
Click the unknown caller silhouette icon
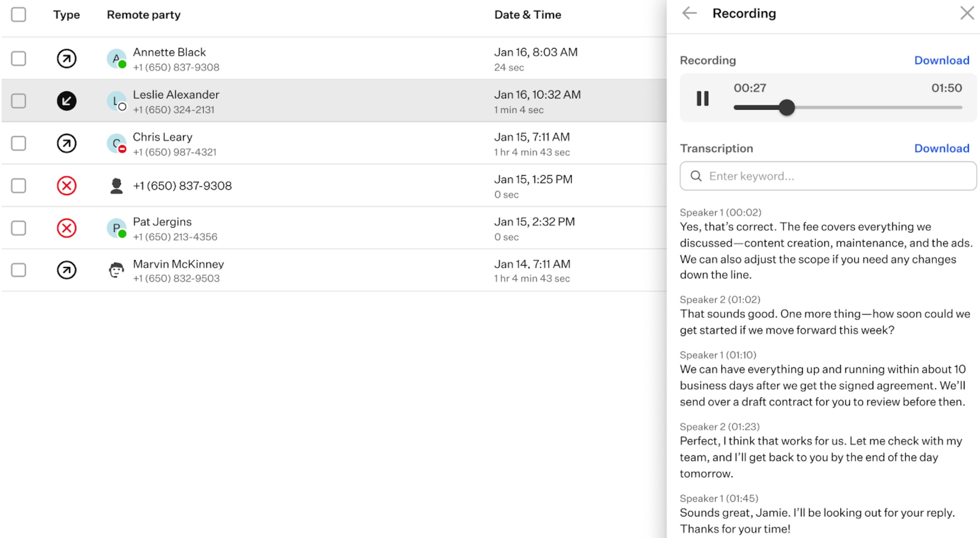pyautogui.click(x=117, y=186)
